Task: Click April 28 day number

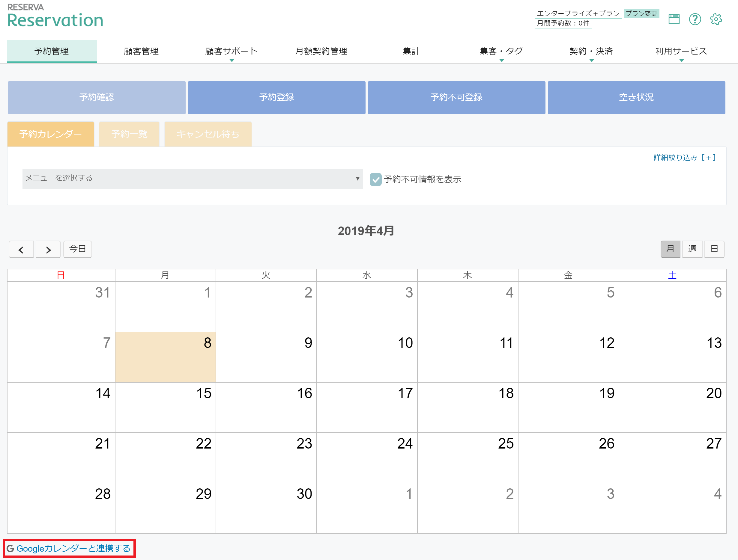Action: [103, 494]
